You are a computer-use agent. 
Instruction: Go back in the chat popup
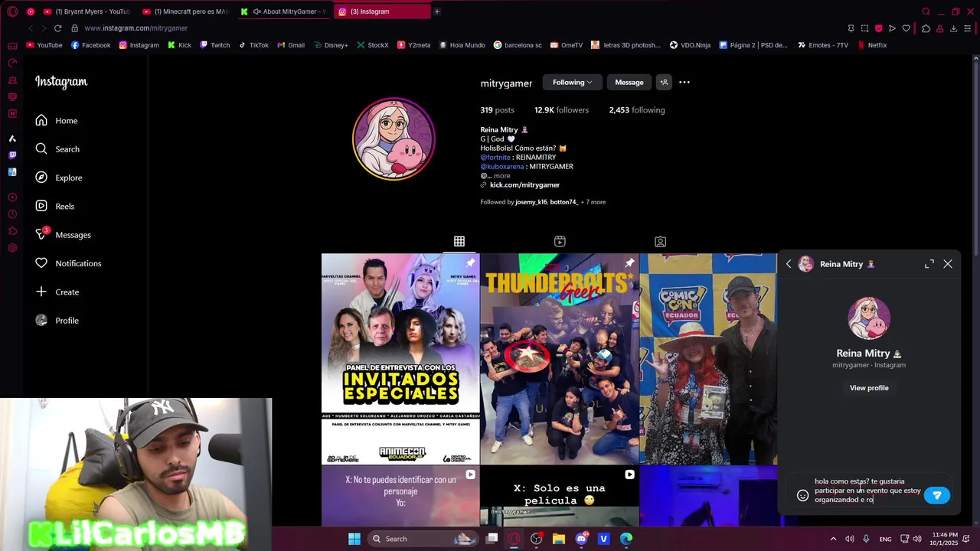pos(789,264)
